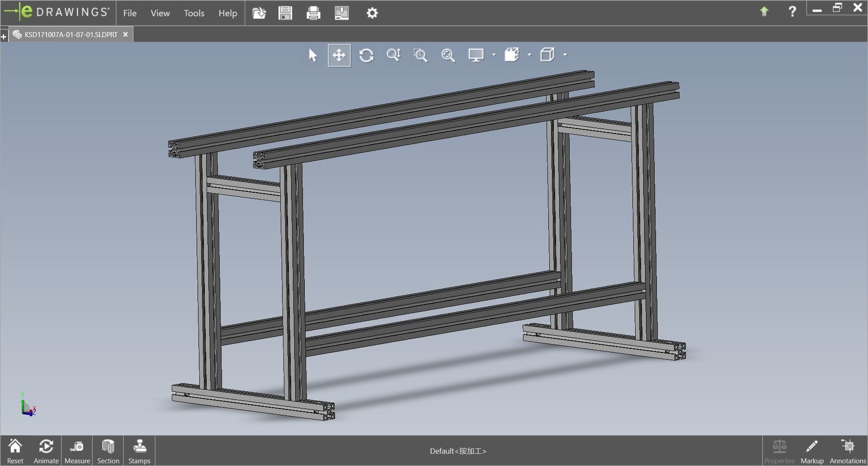Close the eDrawings window

[x=858, y=8]
